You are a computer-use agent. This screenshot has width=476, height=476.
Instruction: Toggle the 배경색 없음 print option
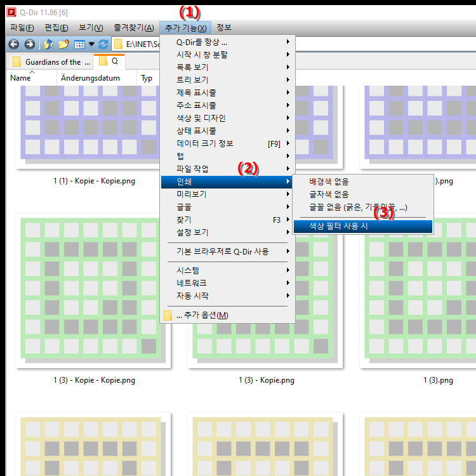coord(363,182)
